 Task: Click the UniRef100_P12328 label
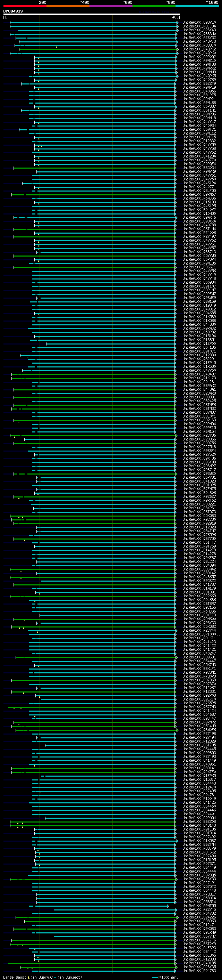199,527
